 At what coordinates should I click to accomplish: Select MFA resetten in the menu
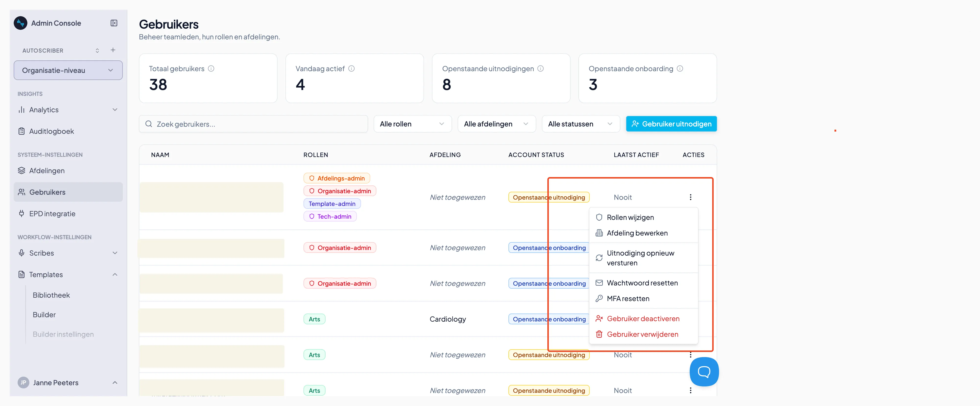tap(643, 298)
